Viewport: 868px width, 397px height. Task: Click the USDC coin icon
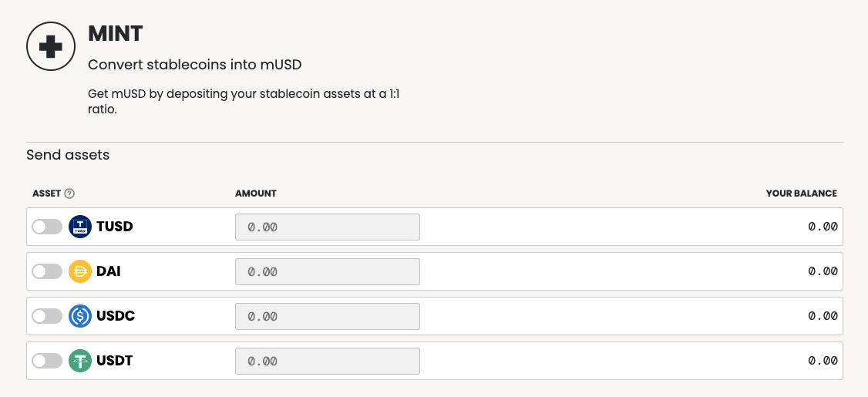80,316
